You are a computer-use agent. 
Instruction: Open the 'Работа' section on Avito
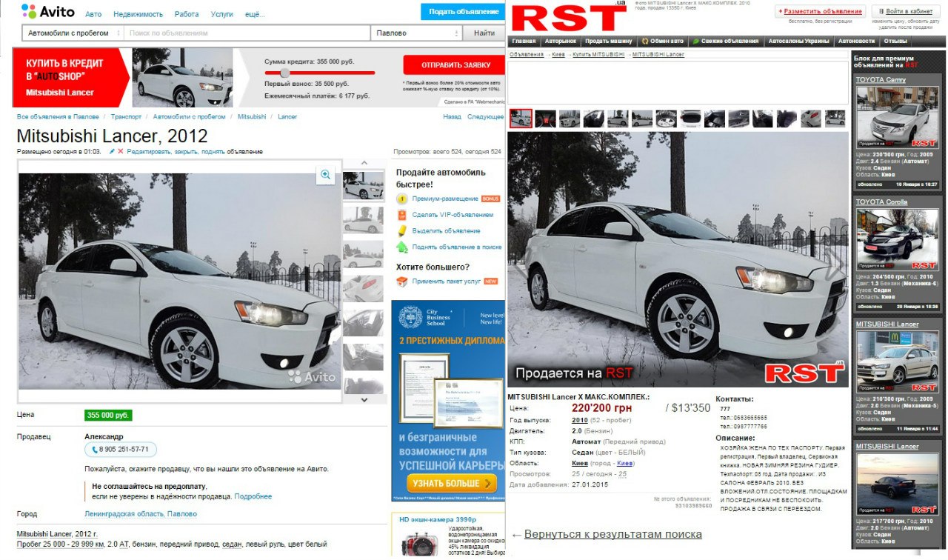tap(187, 14)
